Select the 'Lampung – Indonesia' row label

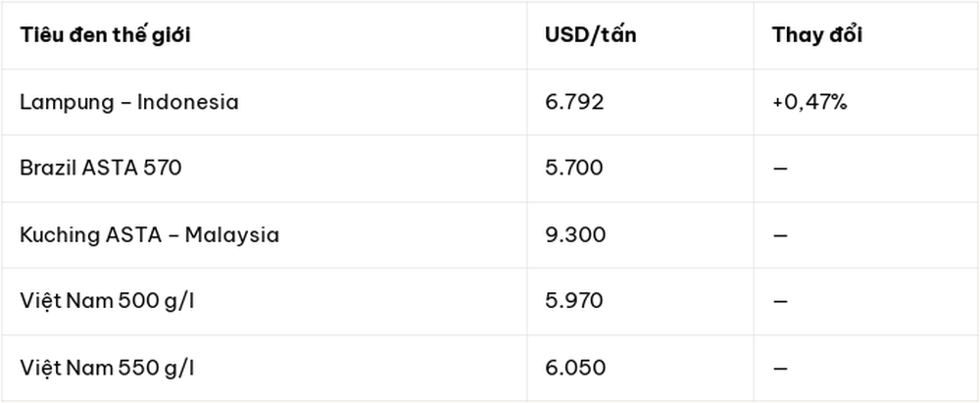tap(129, 102)
